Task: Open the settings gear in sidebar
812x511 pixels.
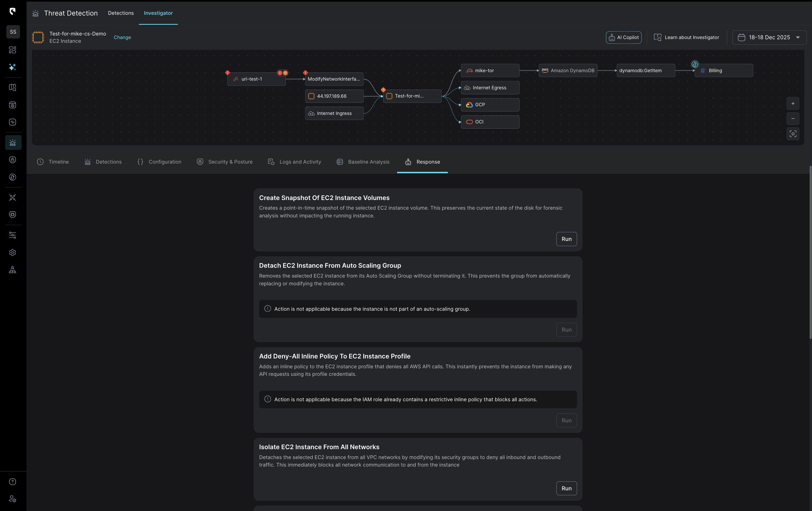Action: click(x=12, y=253)
